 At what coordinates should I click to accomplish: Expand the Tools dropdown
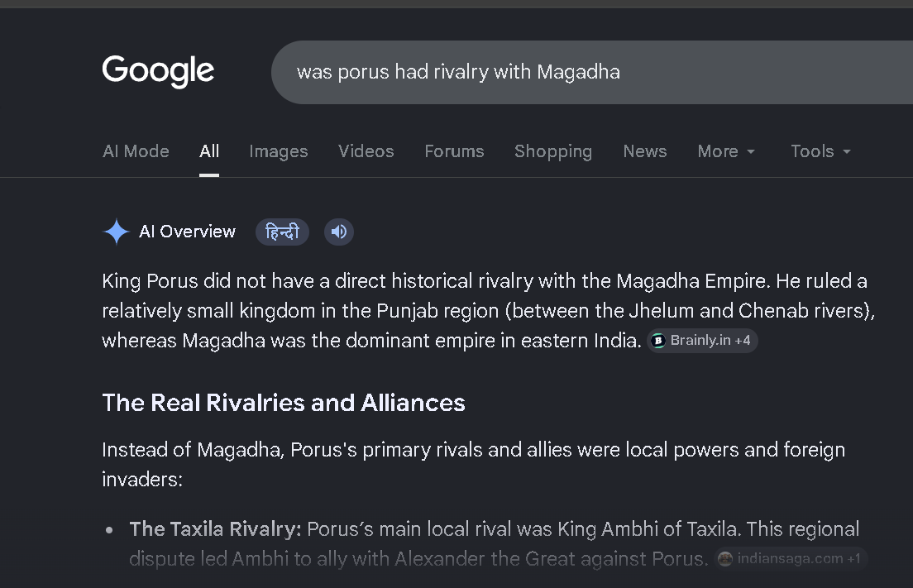[820, 151]
